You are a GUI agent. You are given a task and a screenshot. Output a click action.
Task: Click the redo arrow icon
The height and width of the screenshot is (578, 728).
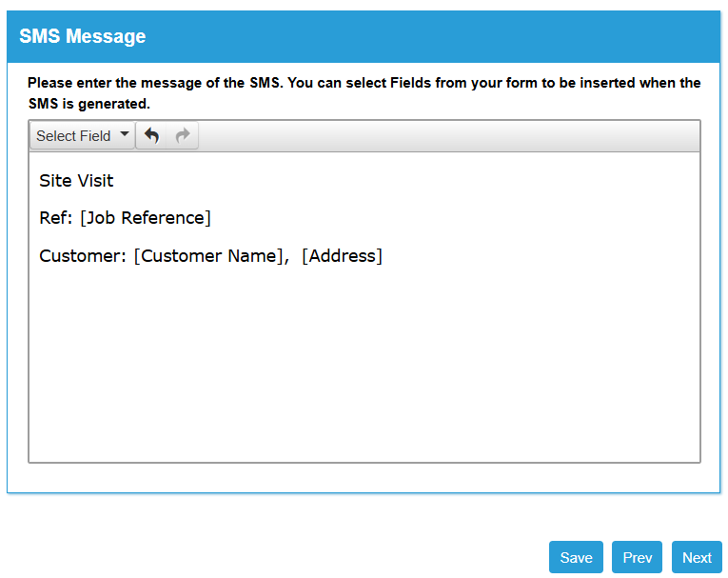point(183,135)
